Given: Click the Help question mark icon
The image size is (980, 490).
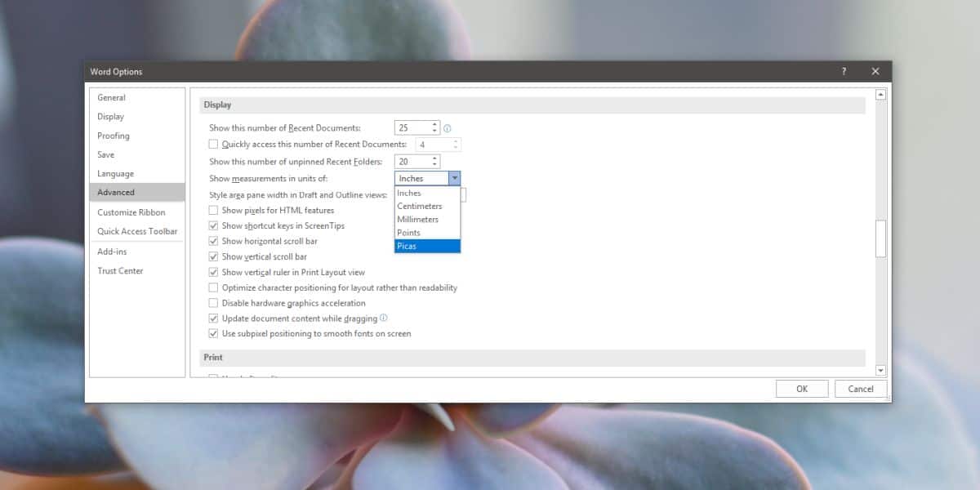Looking at the screenshot, I should (x=844, y=71).
